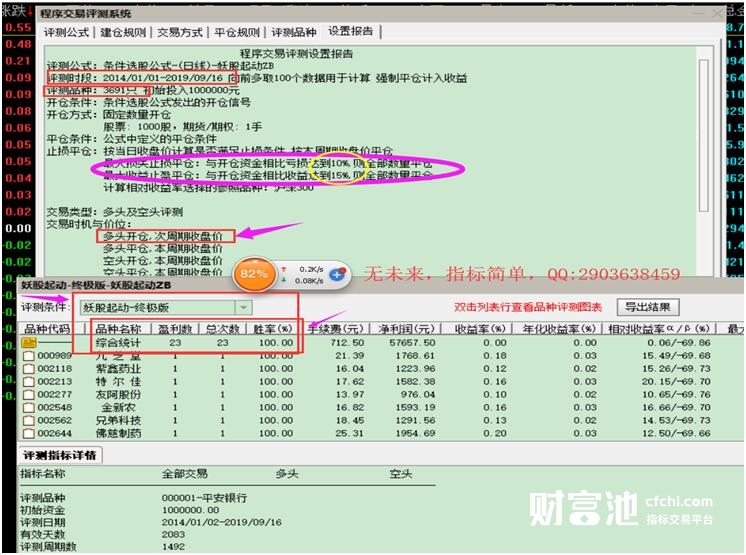Click the 1954.69 net profit cell

[x=415, y=433]
